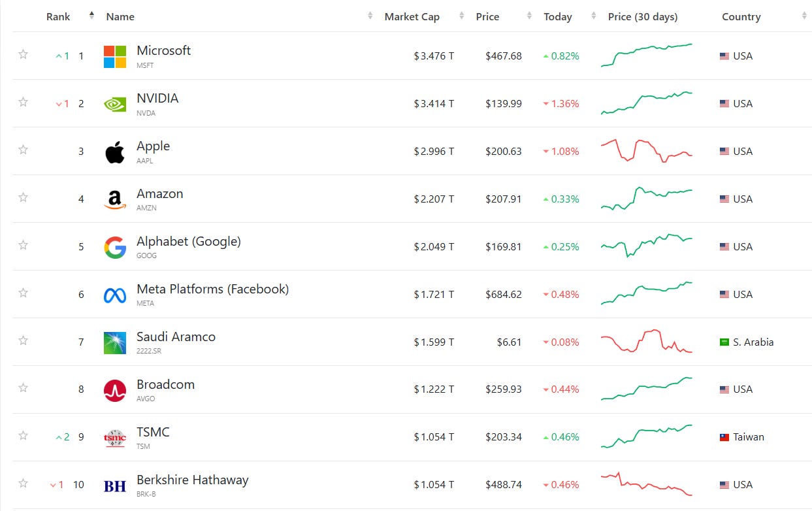Viewport: 812px width, 511px height.
Task: Open the Saudi Aramco company link
Action: pyautogui.click(x=176, y=337)
